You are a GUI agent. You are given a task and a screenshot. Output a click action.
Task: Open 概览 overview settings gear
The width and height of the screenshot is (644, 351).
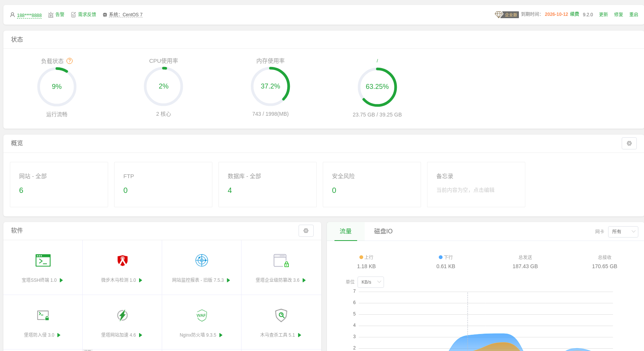coord(629,143)
